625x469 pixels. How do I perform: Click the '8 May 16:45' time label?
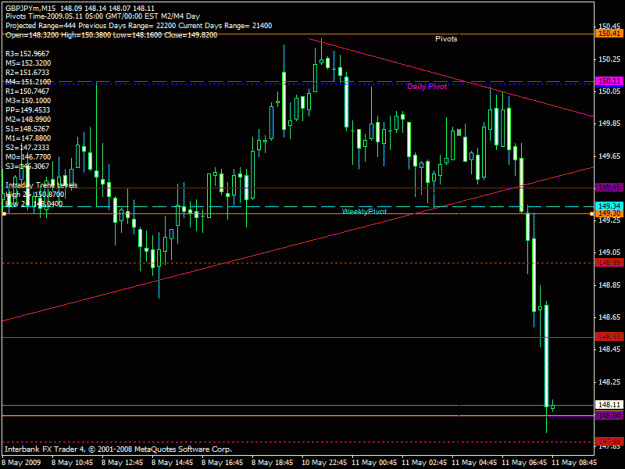click(222, 462)
